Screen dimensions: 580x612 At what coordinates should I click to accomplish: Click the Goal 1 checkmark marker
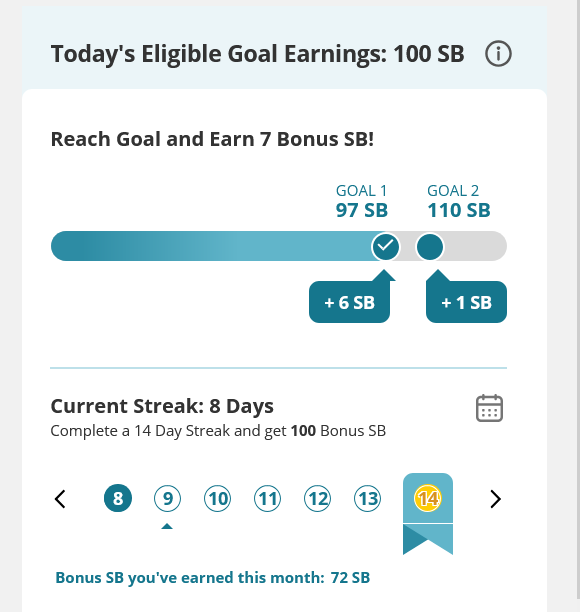pyautogui.click(x=386, y=246)
